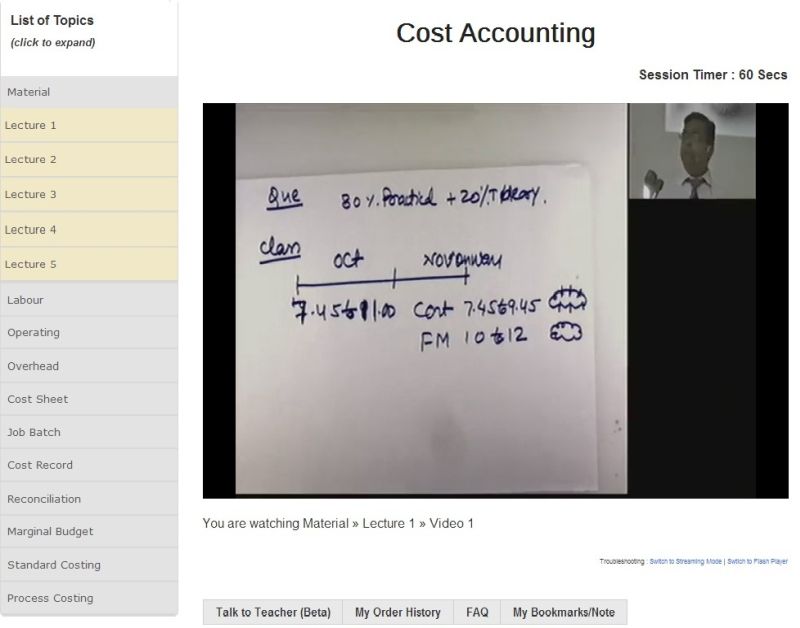800x628 pixels.
Task: Expand Marginal Budget topic
Action: pyautogui.click(x=89, y=532)
